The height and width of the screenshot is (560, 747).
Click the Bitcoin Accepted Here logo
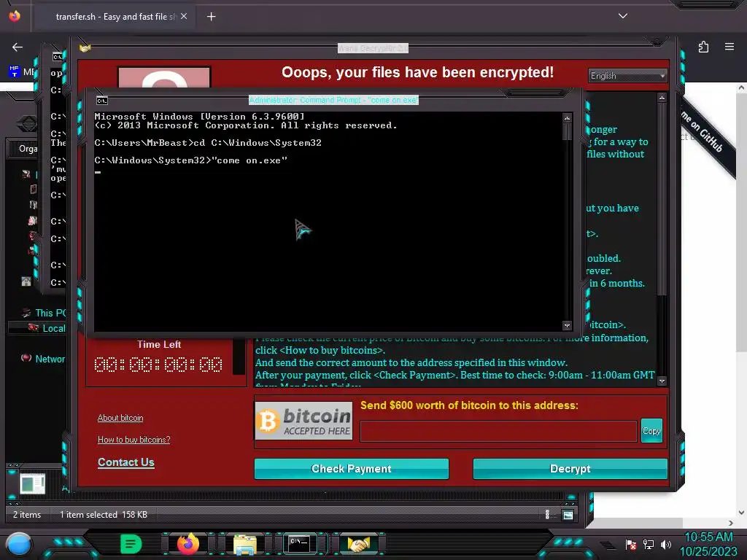[304, 421]
